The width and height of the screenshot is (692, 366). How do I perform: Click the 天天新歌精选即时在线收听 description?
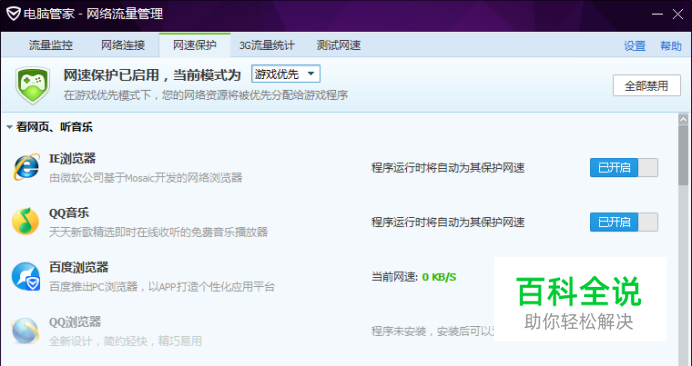click(x=158, y=232)
